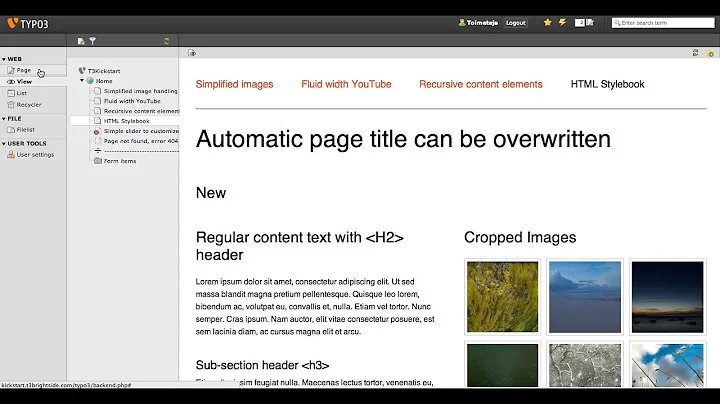The height and width of the screenshot is (404, 720).
Task: Follow the Fluid width YouTube nav link
Action: (346, 84)
